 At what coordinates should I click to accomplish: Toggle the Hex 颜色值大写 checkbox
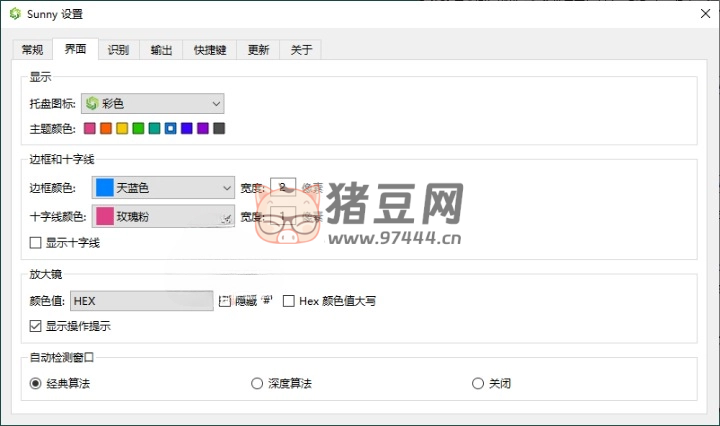coord(290,300)
